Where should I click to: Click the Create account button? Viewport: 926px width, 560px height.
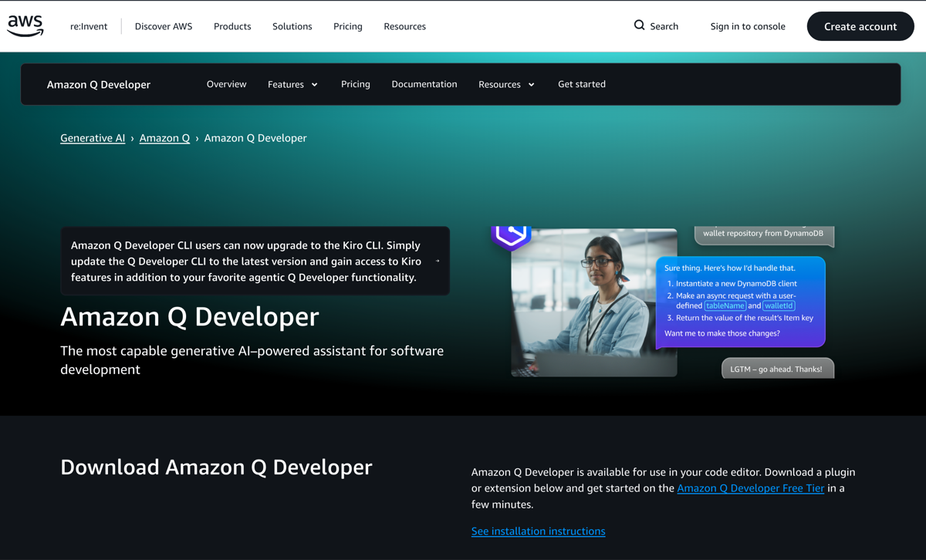[x=860, y=25]
